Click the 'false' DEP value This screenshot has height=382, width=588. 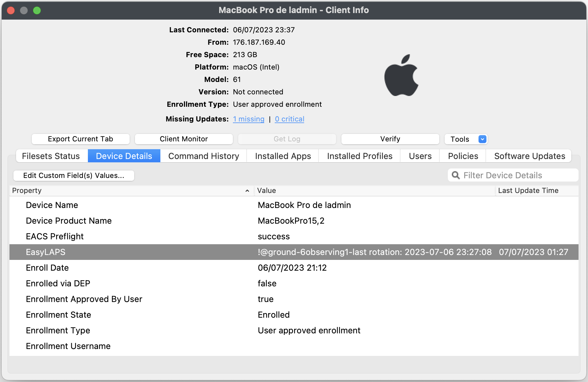267,283
